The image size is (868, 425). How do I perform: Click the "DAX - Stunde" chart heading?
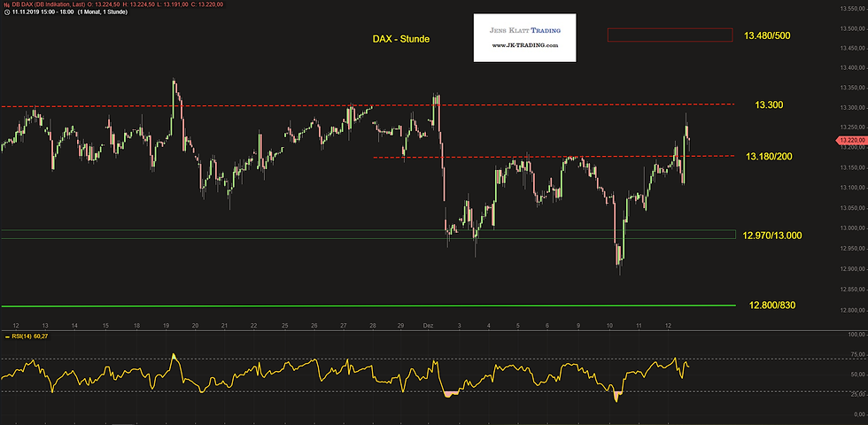click(x=401, y=39)
